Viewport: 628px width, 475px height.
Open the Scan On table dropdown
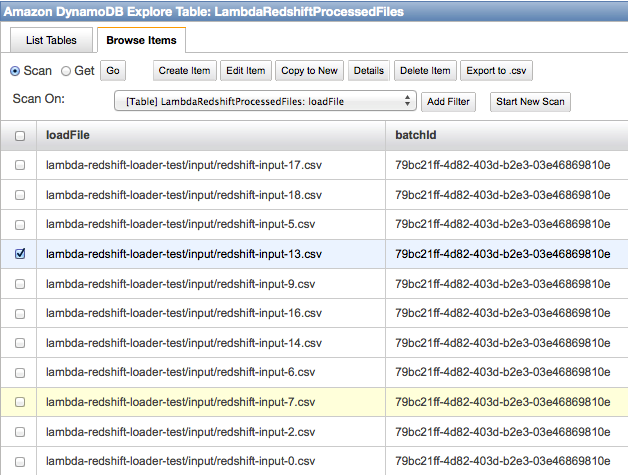pos(265,101)
